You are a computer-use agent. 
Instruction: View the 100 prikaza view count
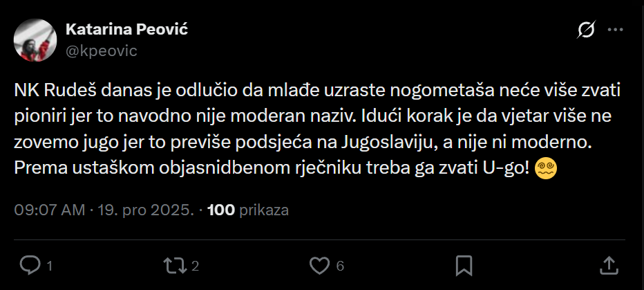[x=247, y=210]
